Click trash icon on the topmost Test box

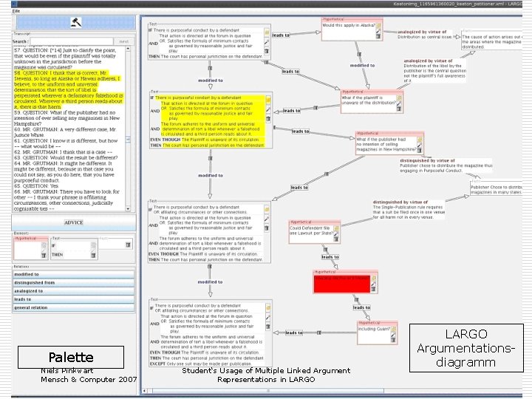point(267,51)
